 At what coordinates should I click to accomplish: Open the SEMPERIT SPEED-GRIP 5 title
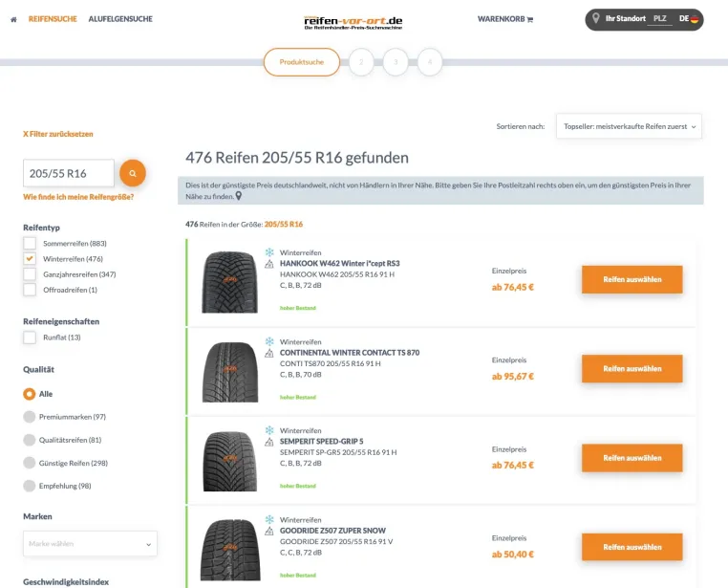[321, 441]
